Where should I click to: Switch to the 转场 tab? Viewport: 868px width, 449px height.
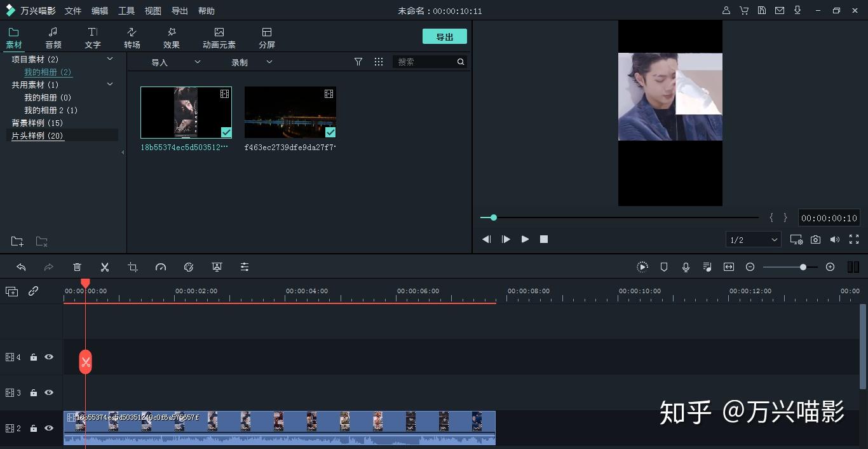click(132, 38)
